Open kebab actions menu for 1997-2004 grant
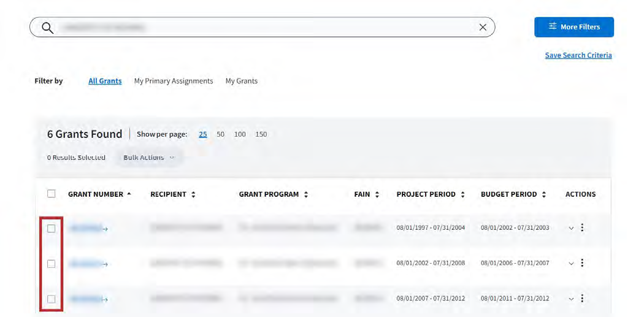The image size is (644, 317). [x=582, y=227]
